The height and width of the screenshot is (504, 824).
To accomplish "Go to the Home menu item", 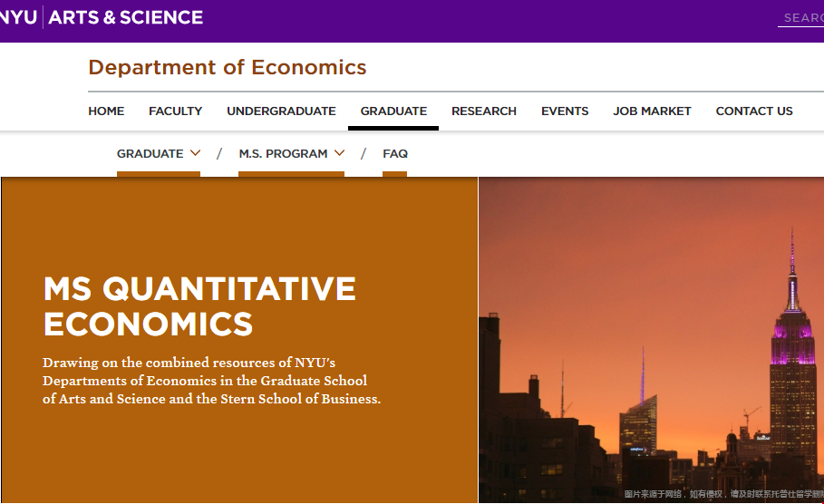I will point(106,111).
